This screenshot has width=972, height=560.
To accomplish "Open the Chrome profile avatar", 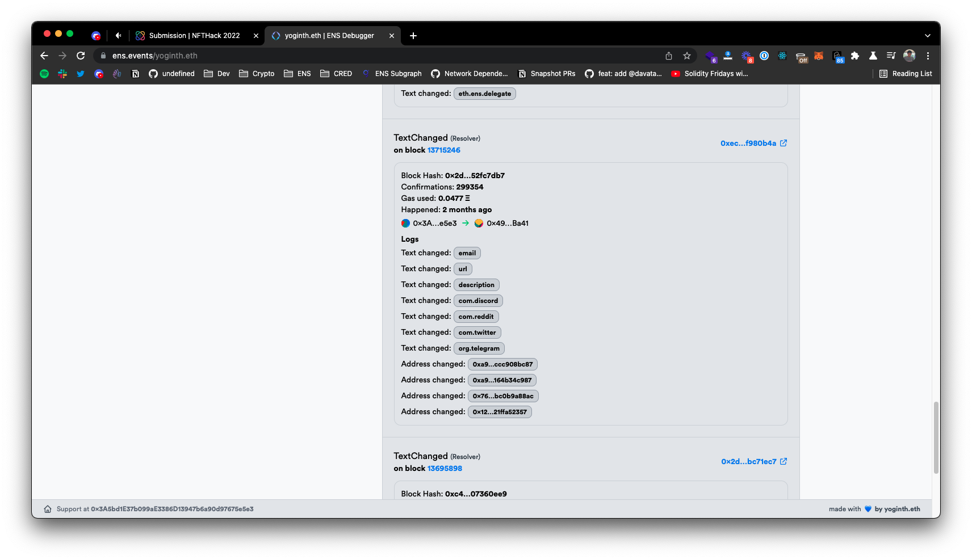I will pyautogui.click(x=910, y=56).
